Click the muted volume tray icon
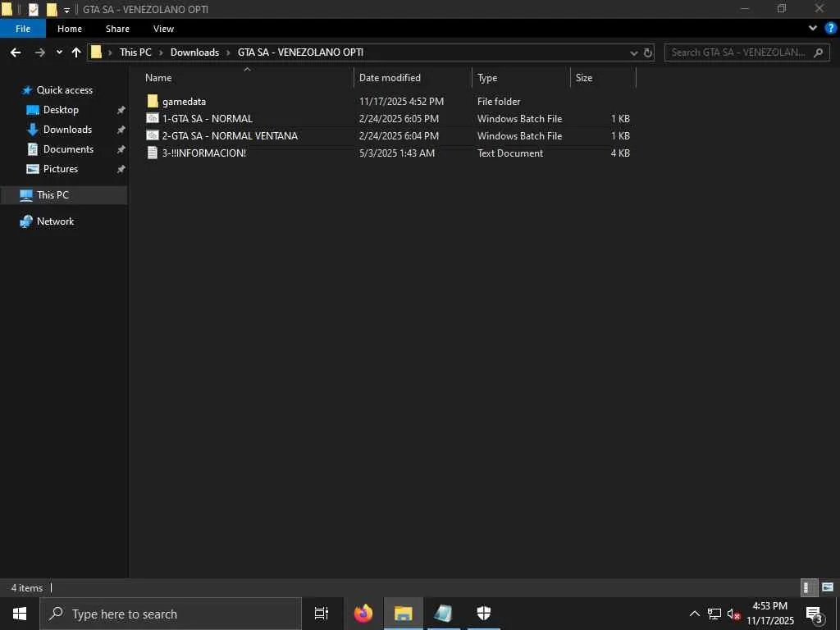This screenshot has width=840, height=630. [x=733, y=614]
